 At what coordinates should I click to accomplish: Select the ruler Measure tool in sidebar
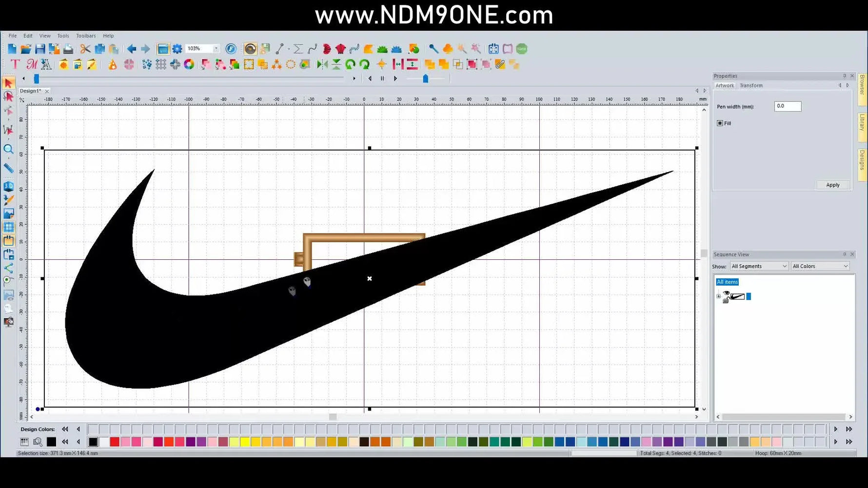(8, 168)
